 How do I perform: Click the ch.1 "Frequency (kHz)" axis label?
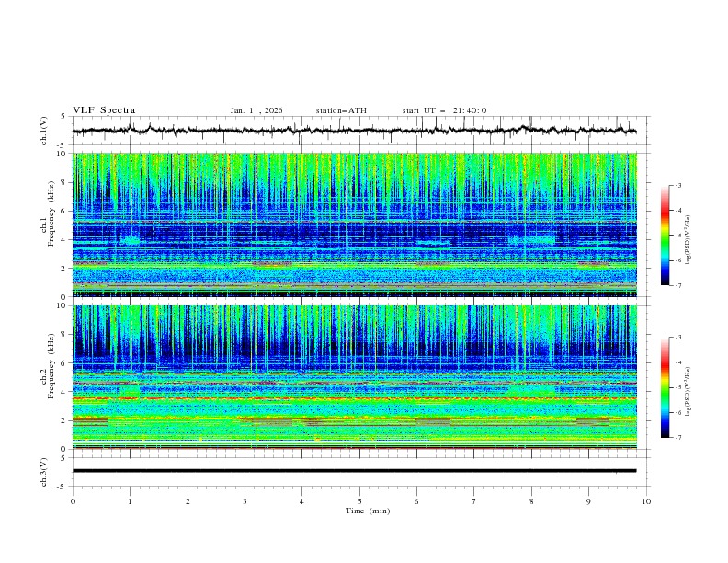[51, 213]
